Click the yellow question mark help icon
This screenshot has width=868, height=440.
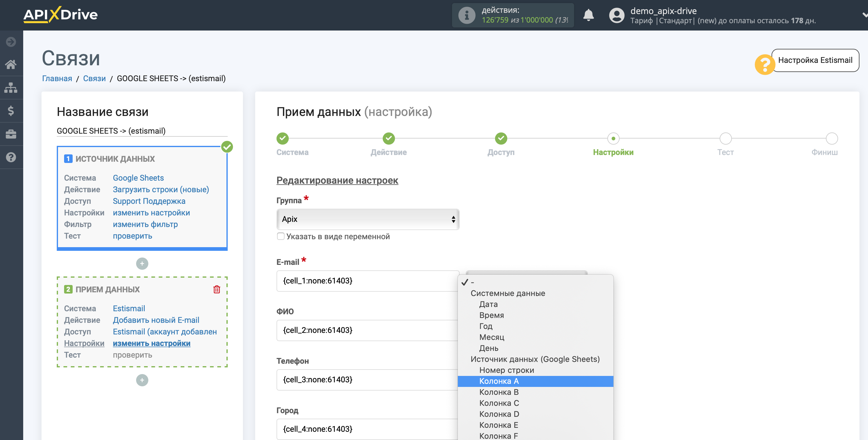[x=765, y=64]
